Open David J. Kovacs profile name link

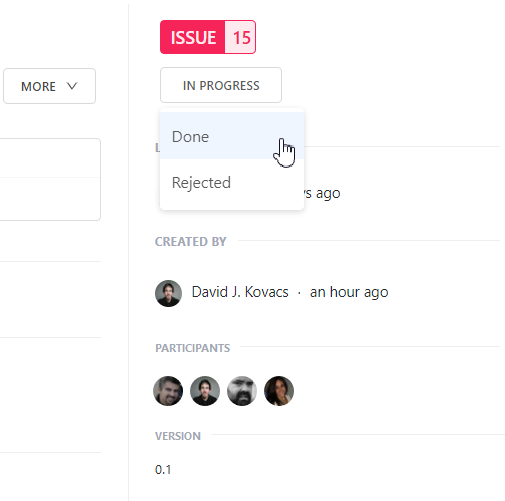pyautogui.click(x=240, y=292)
